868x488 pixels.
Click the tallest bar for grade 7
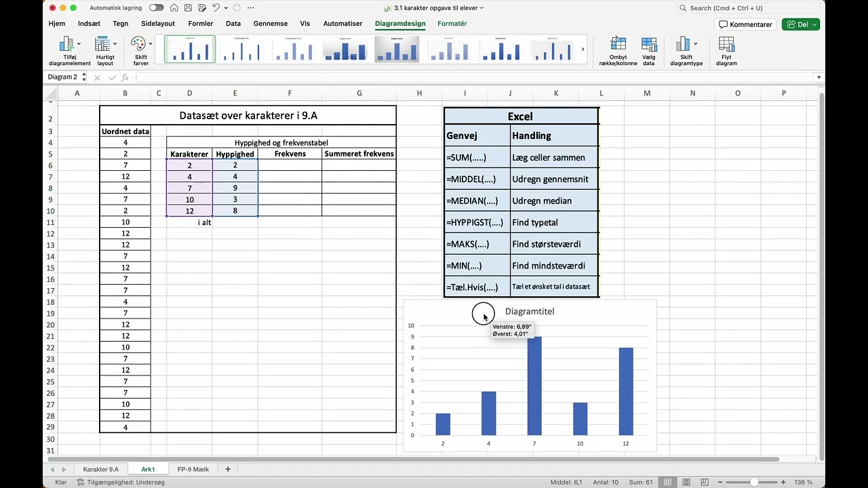click(534, 386)
